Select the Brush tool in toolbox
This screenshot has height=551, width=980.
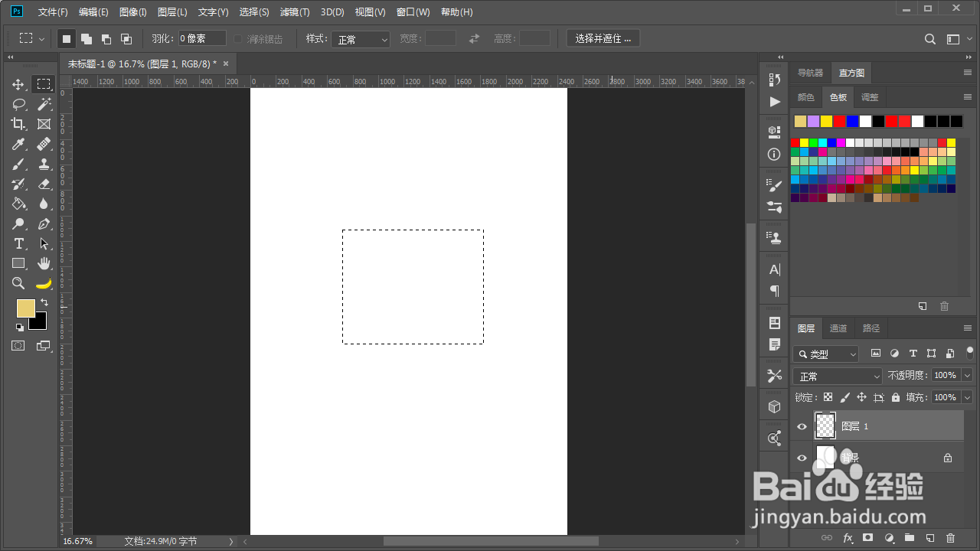pos(19,164)
